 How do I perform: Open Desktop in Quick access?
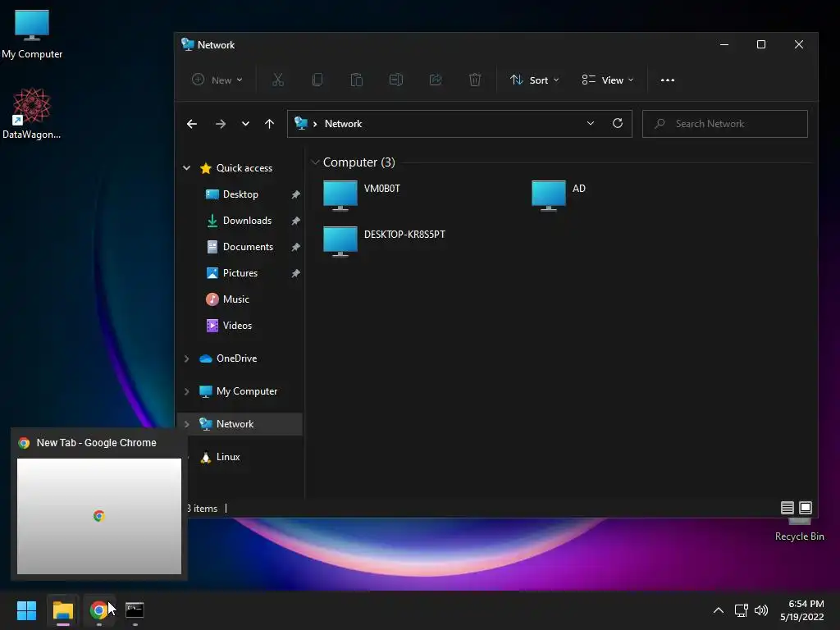tap(240, 194)
